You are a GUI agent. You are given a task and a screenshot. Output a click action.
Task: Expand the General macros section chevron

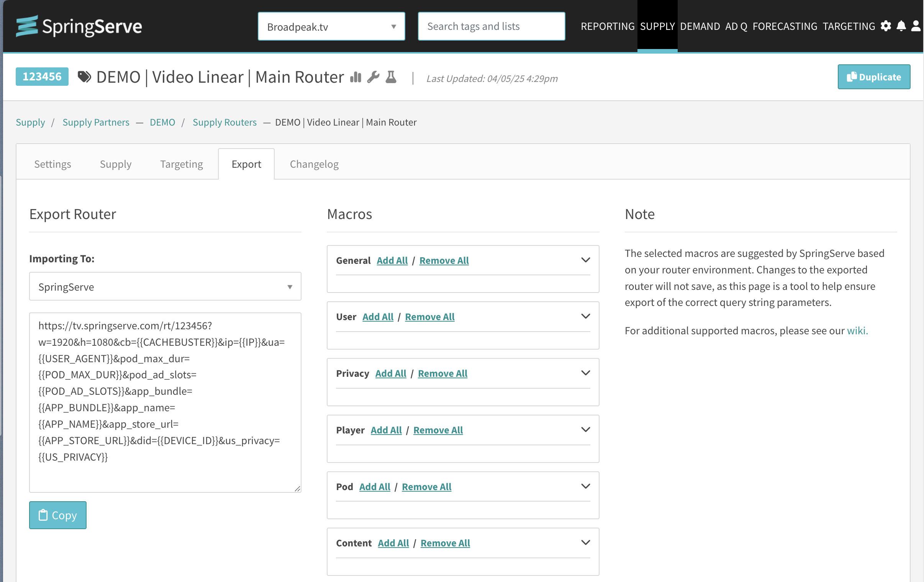click(x=585, y=260)
